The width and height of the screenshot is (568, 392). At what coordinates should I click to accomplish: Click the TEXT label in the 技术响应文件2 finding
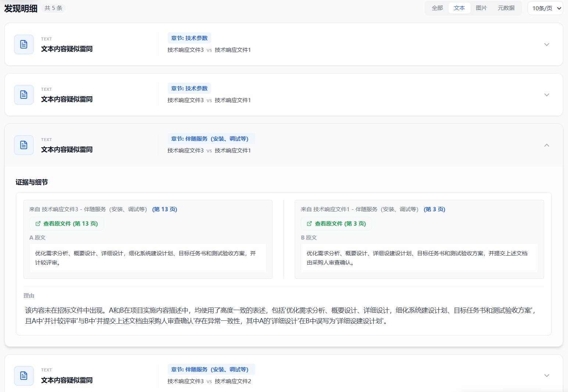click(x=47, y=370)
